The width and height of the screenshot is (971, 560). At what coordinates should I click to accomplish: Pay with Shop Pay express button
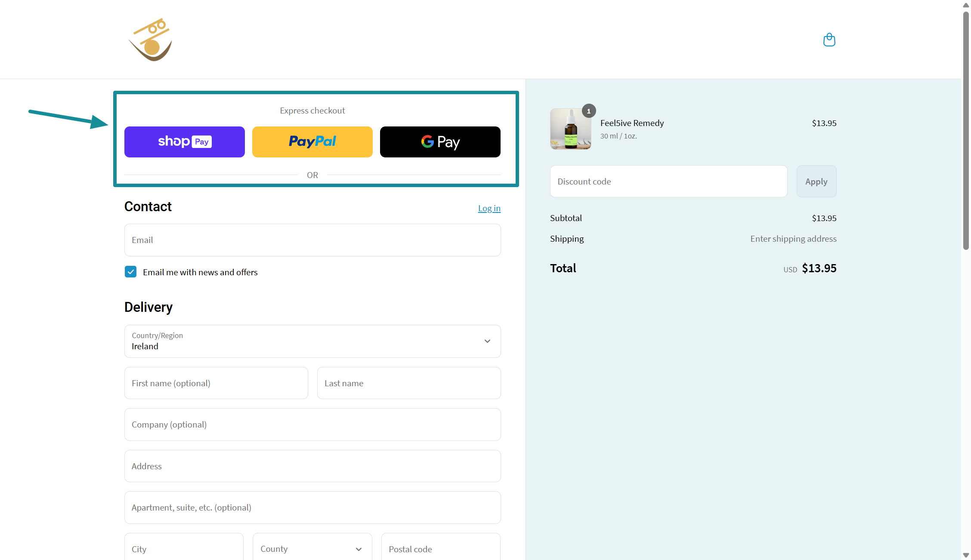[184, 142]
